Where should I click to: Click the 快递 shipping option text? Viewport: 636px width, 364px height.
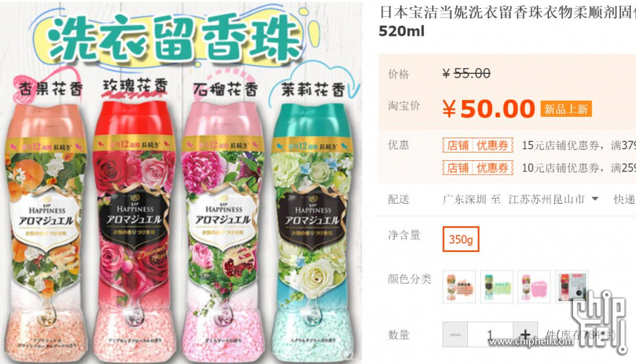click(624, 199)
